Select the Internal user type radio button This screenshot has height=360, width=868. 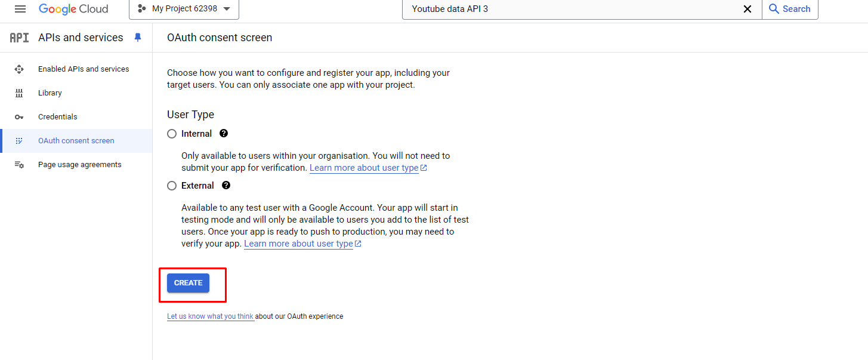point(172,134)
